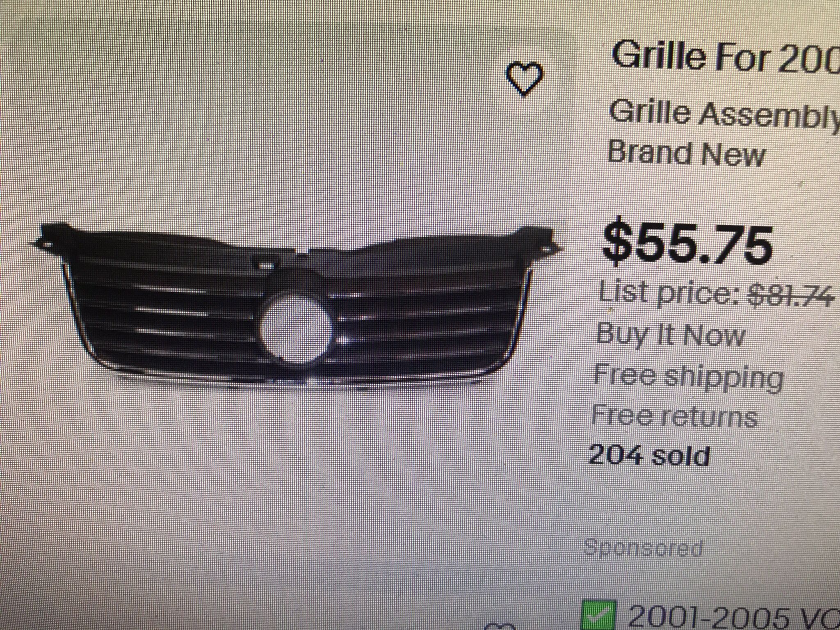840x630 pixels.
Task: Select the 'Brand New' condition label
Action: (686, 153)
